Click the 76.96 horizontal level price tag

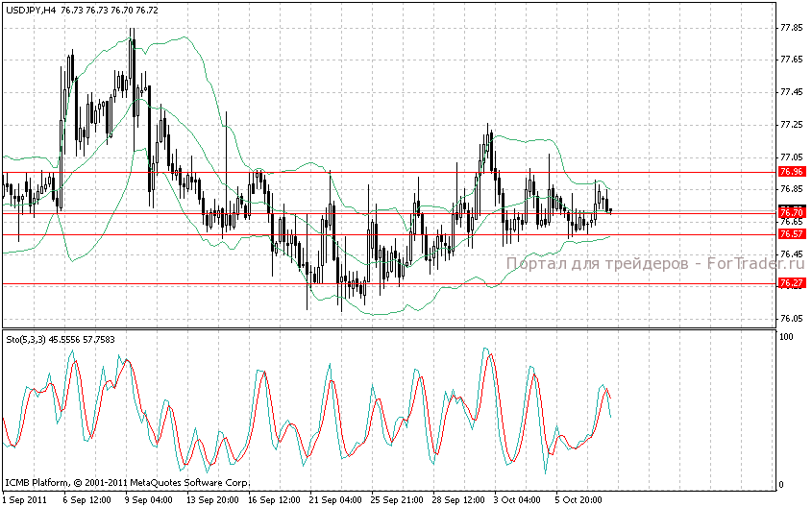[x=791, y=172]
